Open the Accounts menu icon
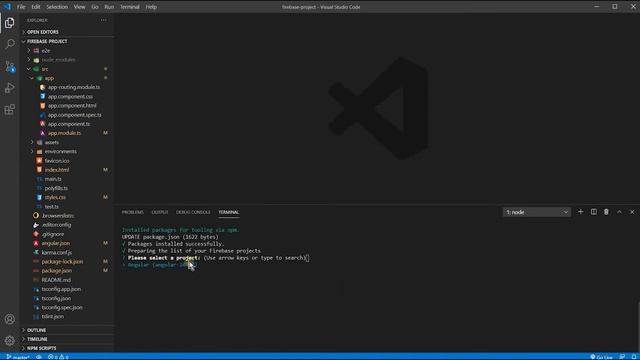The width and height of the screenshot is (640, 360). coord(10,319)
